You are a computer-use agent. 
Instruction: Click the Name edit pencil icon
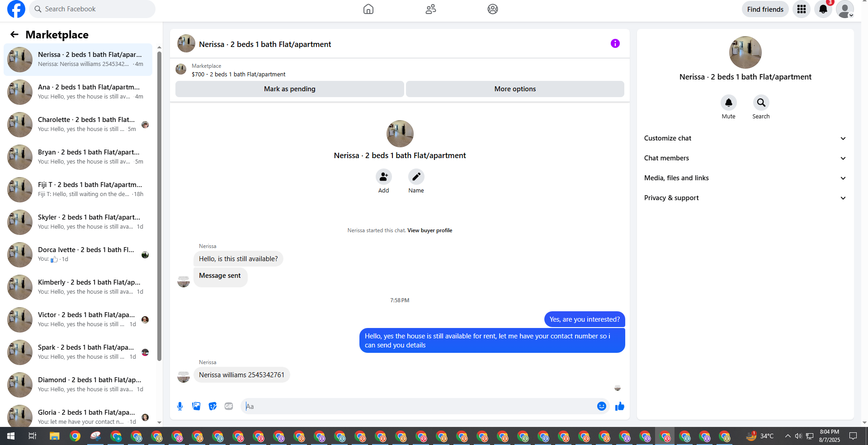pos(416,177)
